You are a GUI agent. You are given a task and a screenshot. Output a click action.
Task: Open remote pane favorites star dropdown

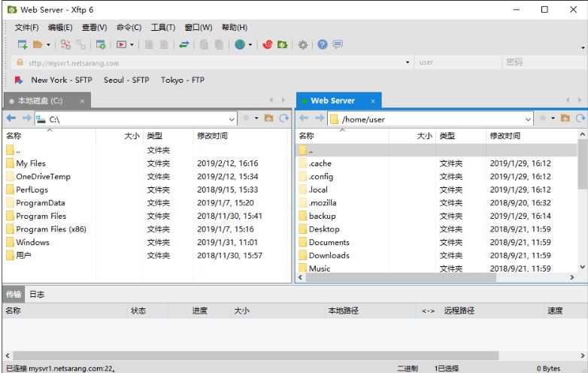(553, 118)
